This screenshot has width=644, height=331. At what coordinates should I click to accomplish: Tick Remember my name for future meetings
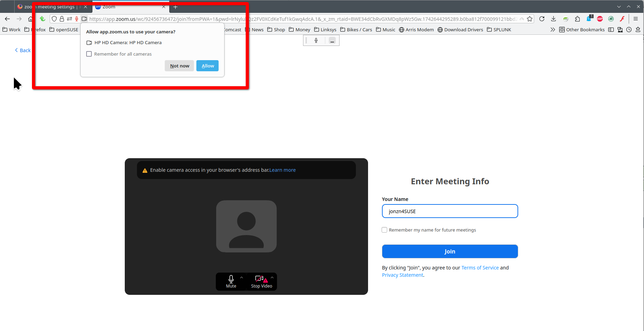(384, 230)
